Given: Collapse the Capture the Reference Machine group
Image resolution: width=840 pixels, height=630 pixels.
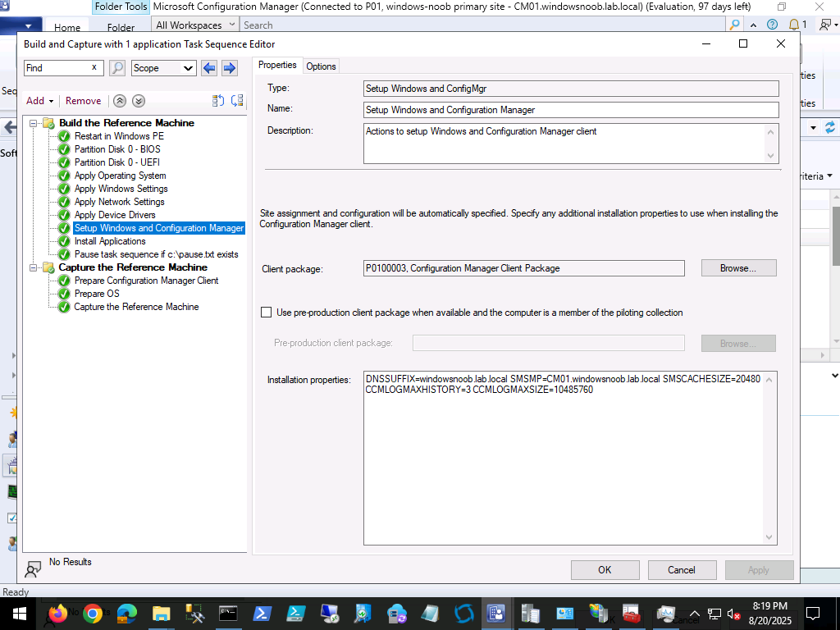Looking at the screenshot, I should [34, 267].
